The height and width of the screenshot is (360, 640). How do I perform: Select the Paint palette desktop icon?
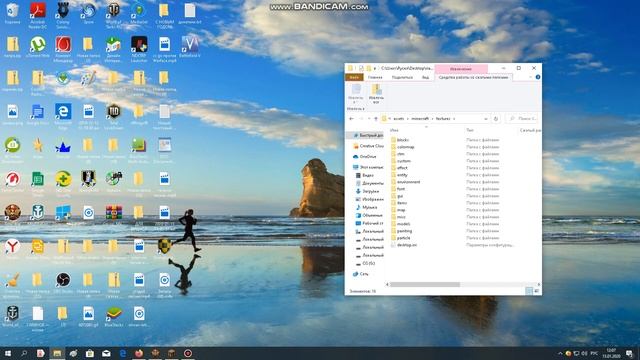[88, 78]
